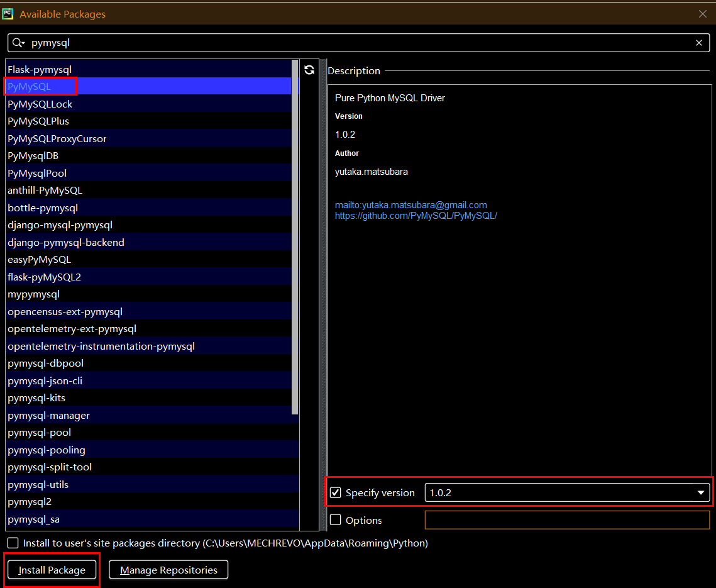
Task: Select pymysql-dbpool package
Action: coord(148,363)
